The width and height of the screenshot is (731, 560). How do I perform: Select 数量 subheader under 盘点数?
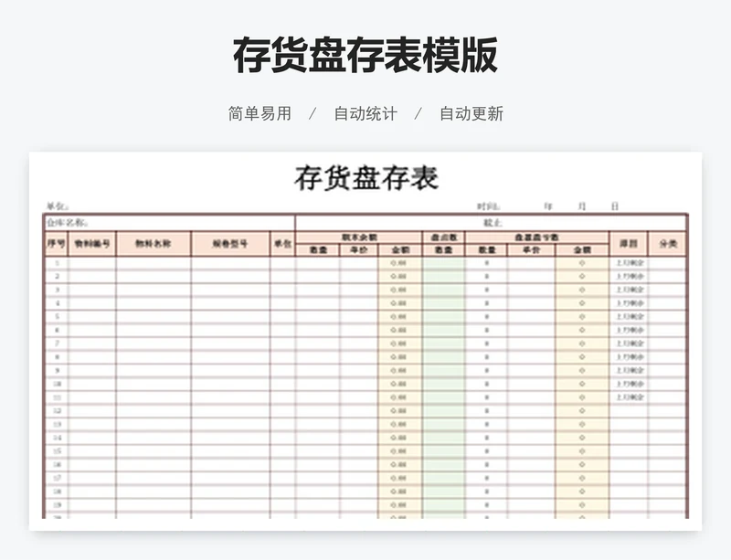click(x=444, y=250)
